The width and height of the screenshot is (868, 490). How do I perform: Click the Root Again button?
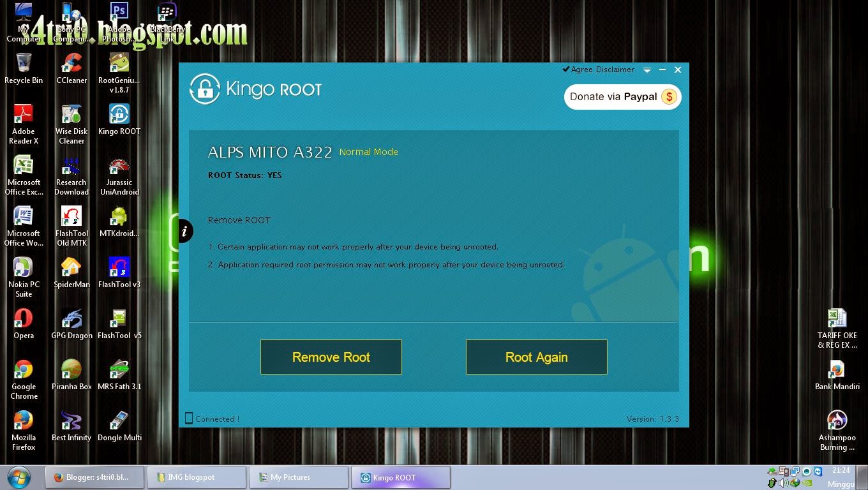[536, 357]
